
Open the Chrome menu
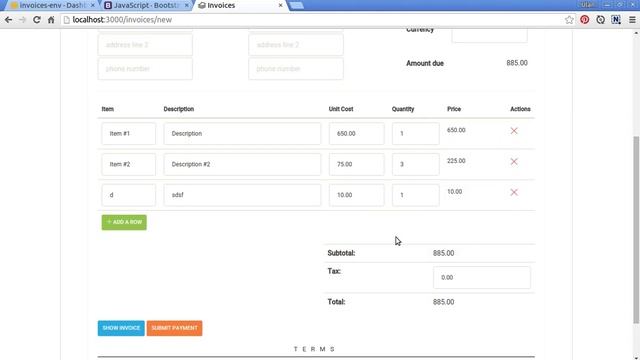coord(632,20)
